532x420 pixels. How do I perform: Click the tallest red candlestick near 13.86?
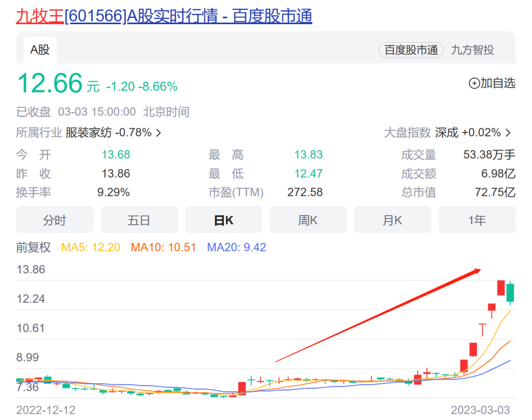point(501,288)
